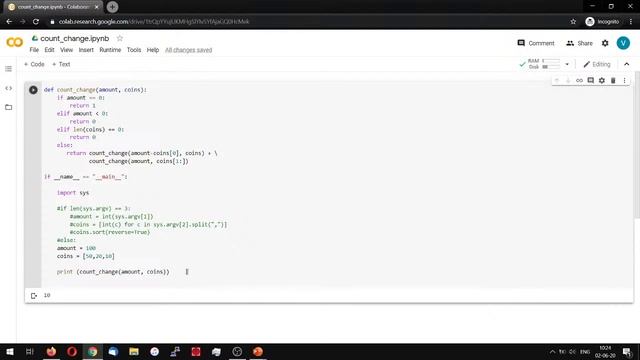This screenshot has height=360, width=640.
Task: Open a new browser tab
Action: 112,7
